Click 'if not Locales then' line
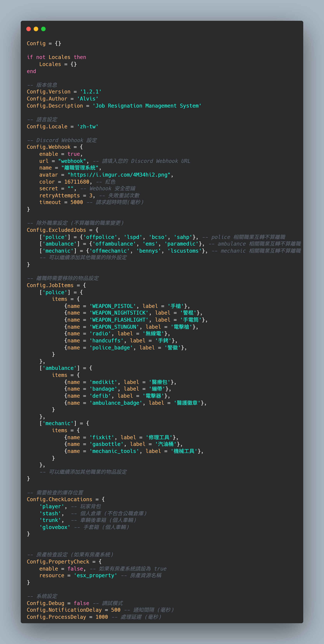This screenshot has width=324, height=644. click(x=57, y=57)
